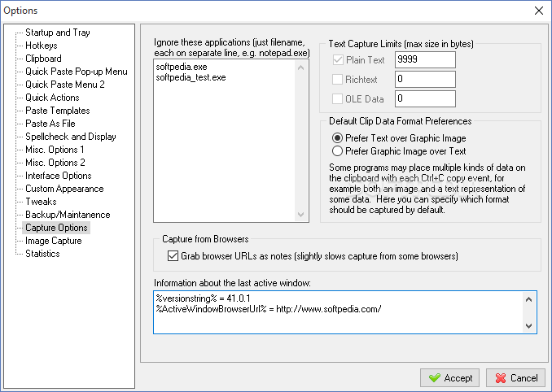552x392 pixels.
Task: Close the Options window
Action: coord(539,11)
